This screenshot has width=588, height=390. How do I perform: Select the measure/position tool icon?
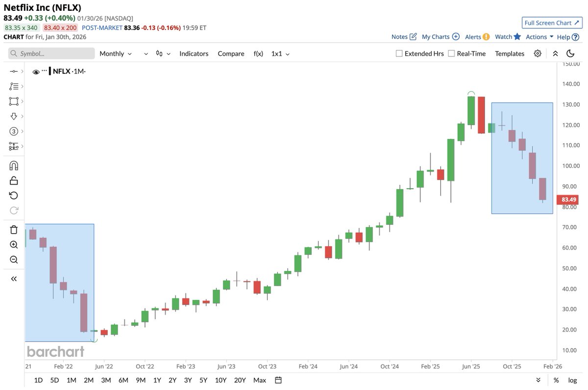(x=14, y=146)
